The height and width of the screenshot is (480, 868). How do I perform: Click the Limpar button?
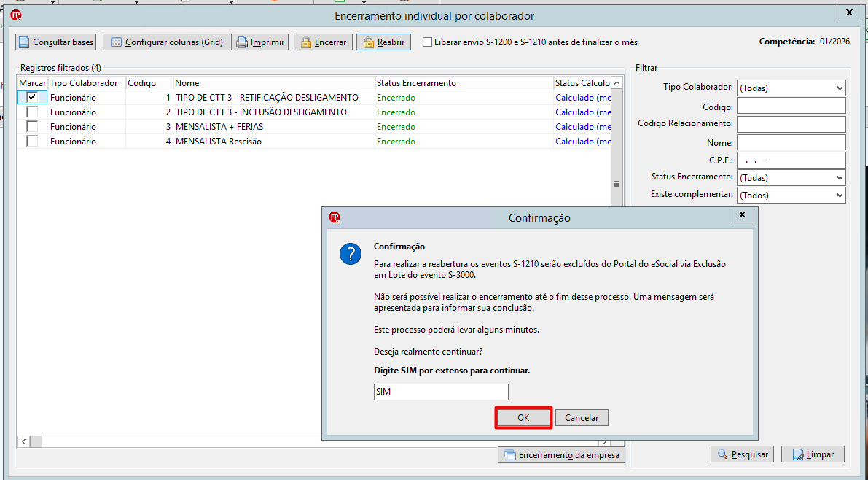coord(813,454)
